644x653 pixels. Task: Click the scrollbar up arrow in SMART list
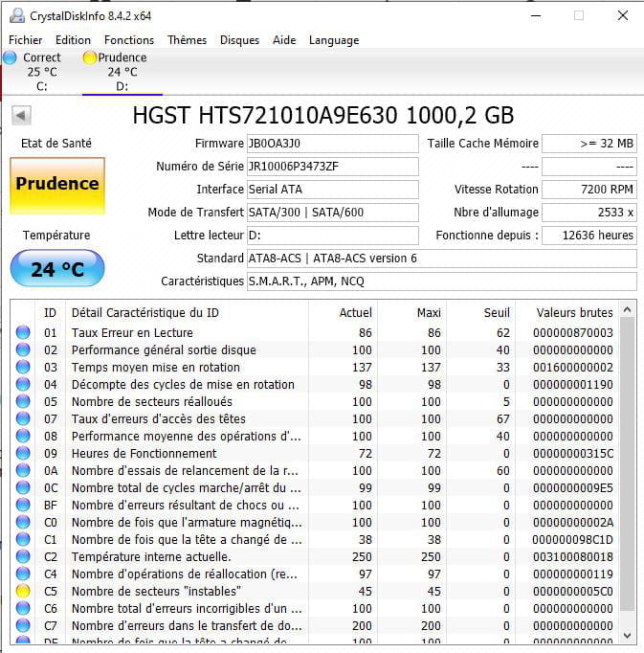(628, 310)
